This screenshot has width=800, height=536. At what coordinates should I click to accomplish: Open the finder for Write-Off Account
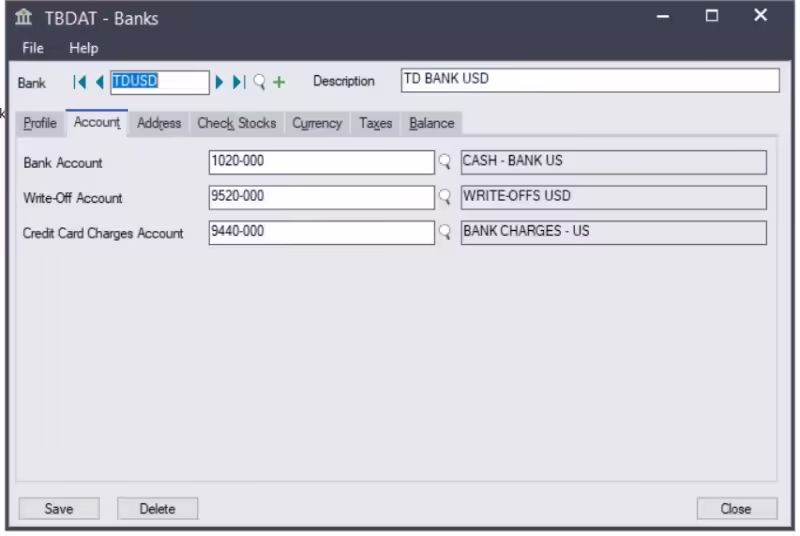coord(445,197)
